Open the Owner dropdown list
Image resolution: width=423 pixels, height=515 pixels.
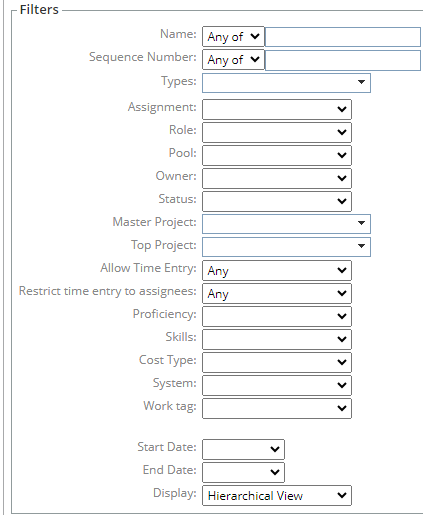click(x=277, y=178)
